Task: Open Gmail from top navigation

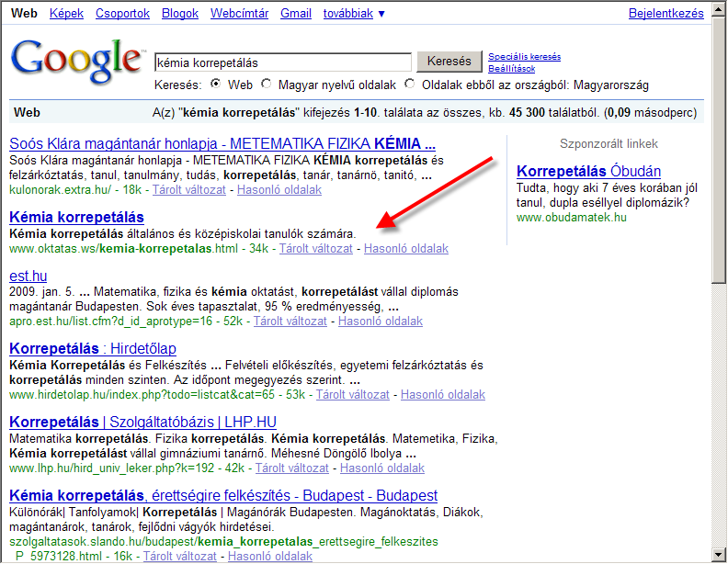Action: (x=296, y=14)
